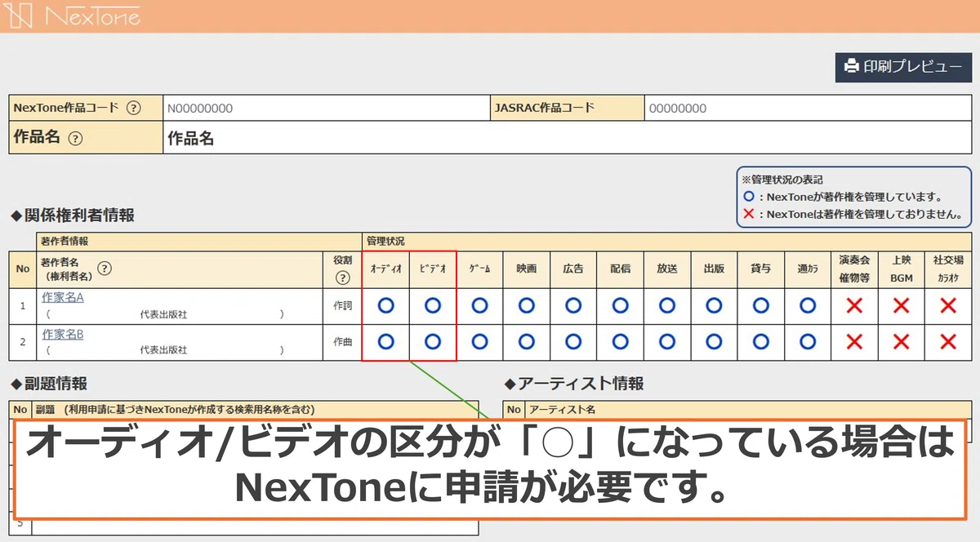Click the 管理状況の表記 legend title
Screen dimensions: 980x542
point(782,180)
